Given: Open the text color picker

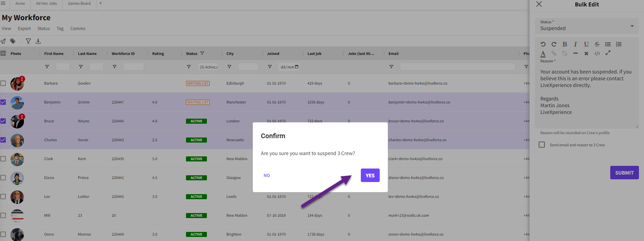Looking at the screenshot, I should point(543,53).
